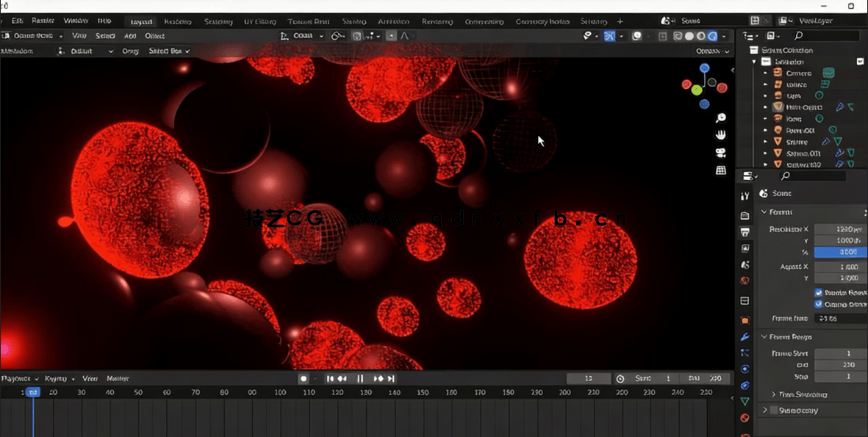Click the Resolution percentage slider field
Screen dimensions: 868x437
pos(840,252)
